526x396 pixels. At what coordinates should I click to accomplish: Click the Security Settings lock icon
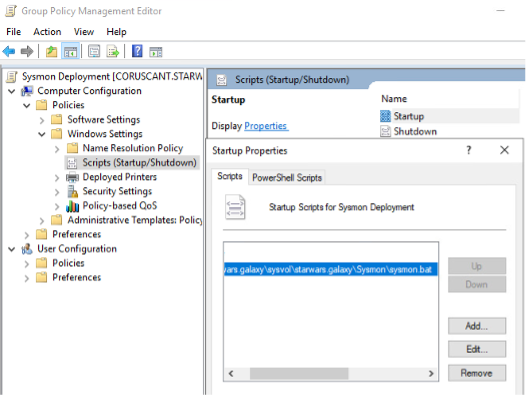72,191
